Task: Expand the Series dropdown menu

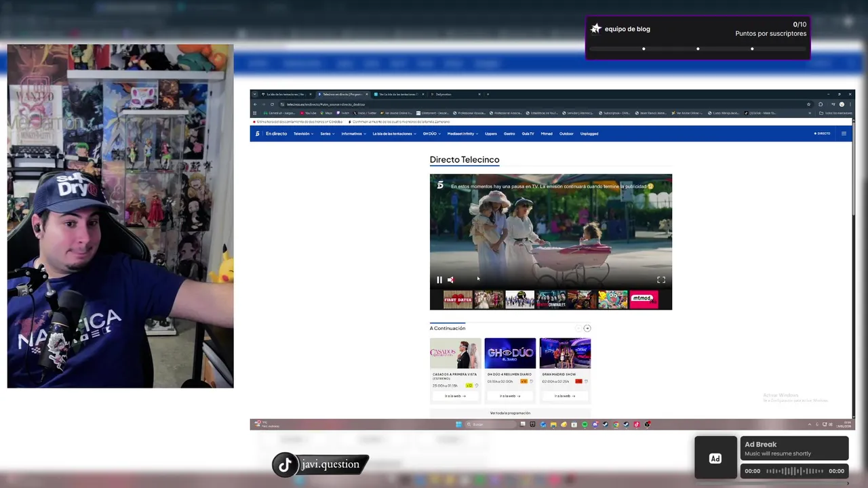Action: (328, 134)
